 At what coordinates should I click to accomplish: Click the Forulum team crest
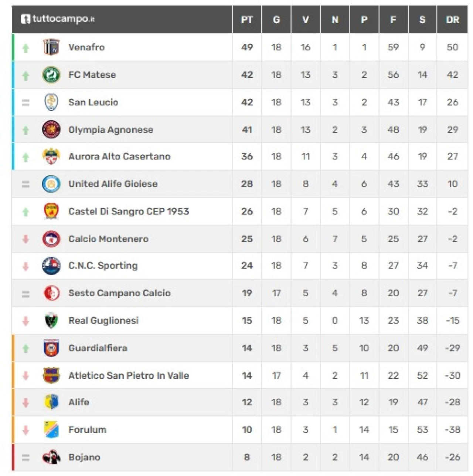51,429
